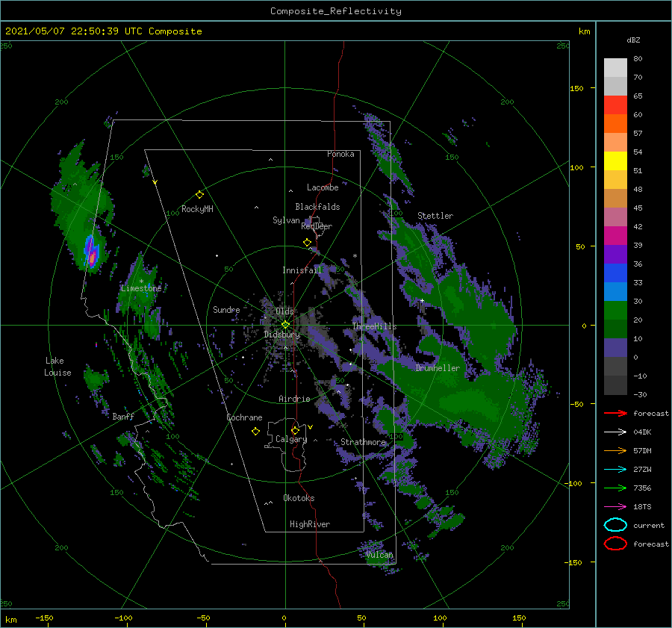Image resolution: width=672 pixels, height=628 pixels.
Task: Click the HighRiver city label
Action: click(310, 524)
